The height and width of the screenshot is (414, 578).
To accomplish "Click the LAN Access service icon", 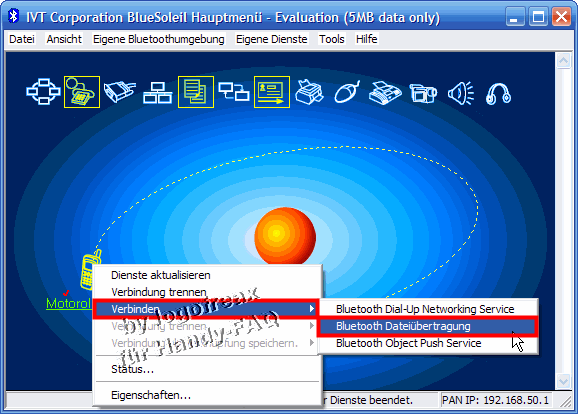I will (x=157, y=93).
